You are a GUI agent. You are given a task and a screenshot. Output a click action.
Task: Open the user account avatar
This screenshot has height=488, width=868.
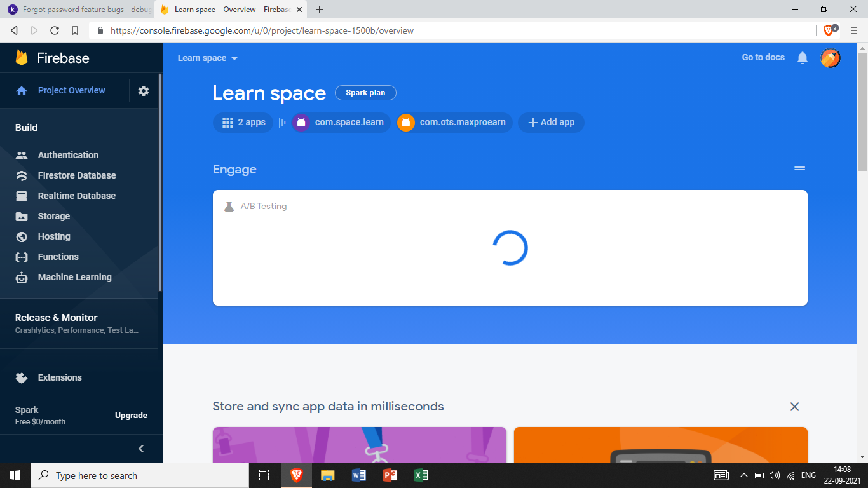(830, 58)
